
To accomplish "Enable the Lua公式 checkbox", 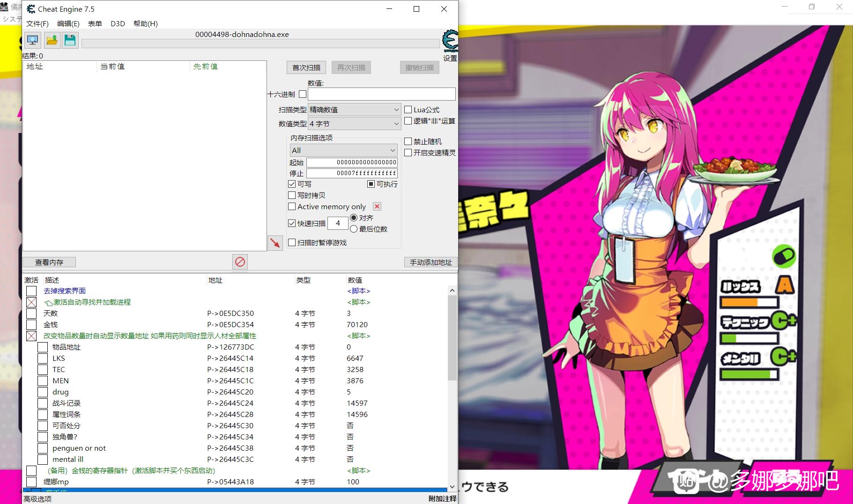I will (408, 110).
